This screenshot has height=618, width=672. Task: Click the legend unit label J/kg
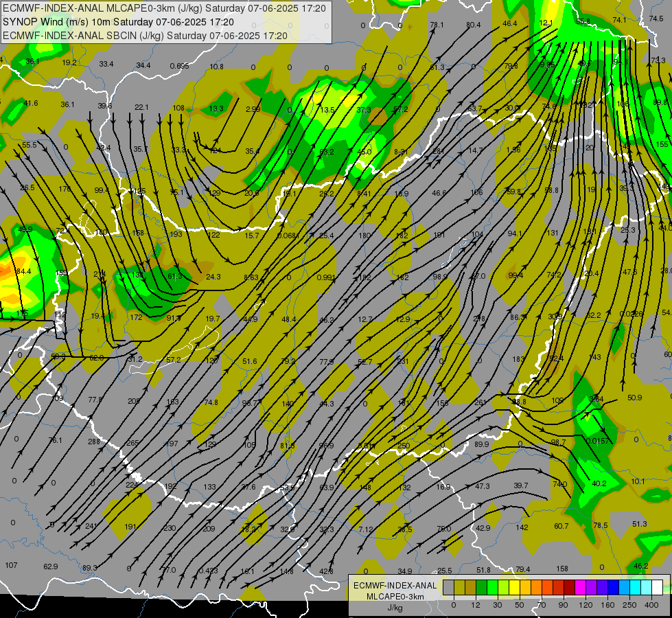point(395,608)
